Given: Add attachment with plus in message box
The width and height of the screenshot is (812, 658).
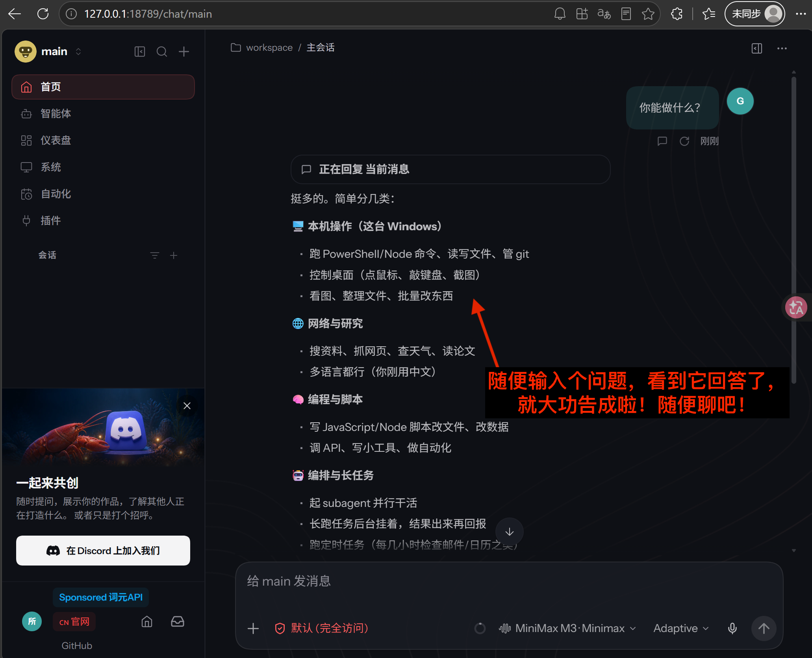Looking at the screenshot, I should click(253, 628).
